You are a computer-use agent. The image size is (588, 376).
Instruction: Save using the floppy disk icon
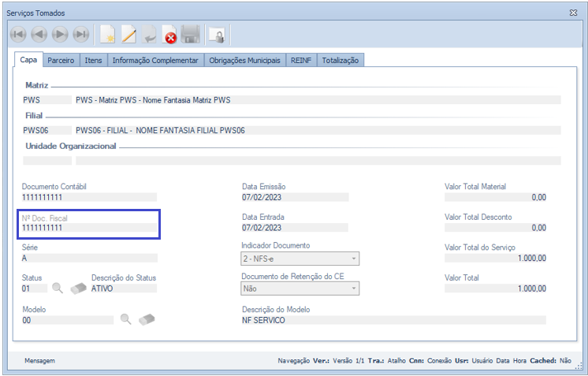click(191, 35)
